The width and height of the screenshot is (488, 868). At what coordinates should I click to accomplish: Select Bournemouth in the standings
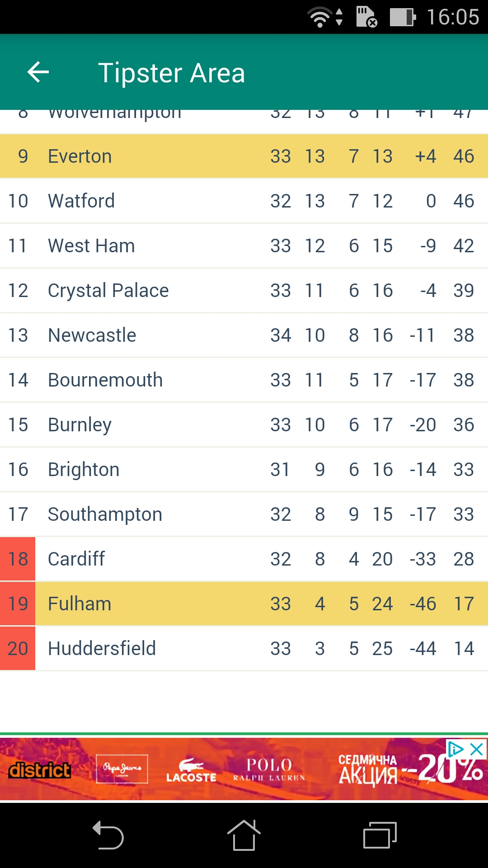(244, 380)
